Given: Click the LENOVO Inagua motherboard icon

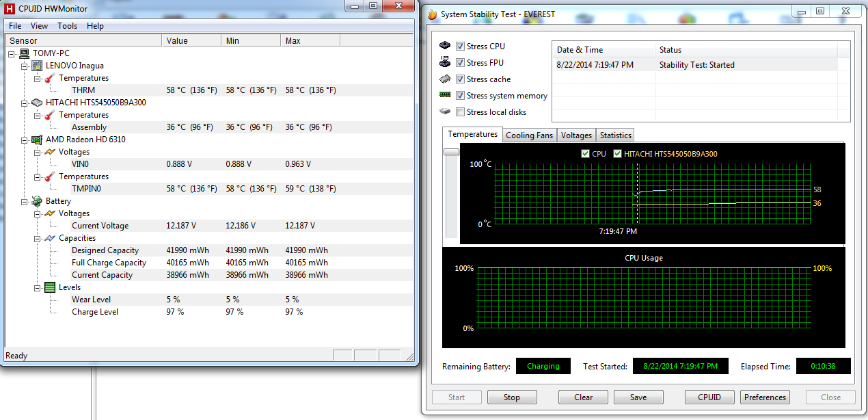Looking at the screenshot, I should coord(37,66).
